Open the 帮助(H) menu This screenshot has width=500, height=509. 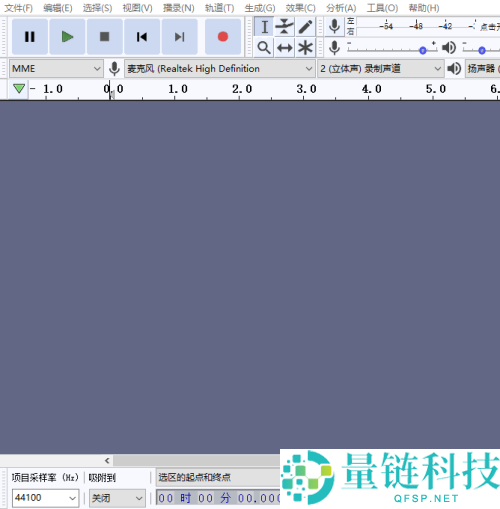pos(424,8)
